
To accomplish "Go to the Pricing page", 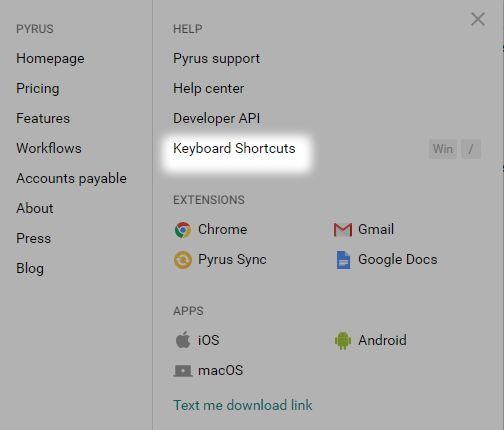I will (38, 89).
